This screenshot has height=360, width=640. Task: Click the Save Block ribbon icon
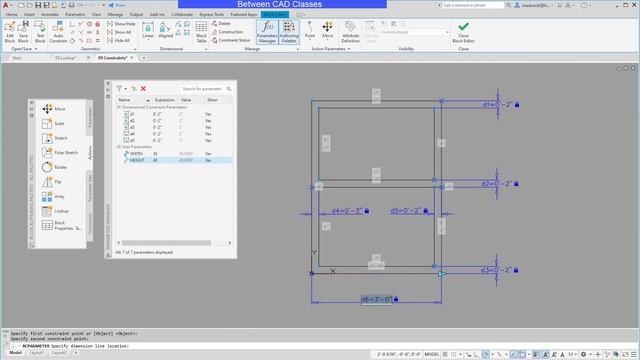(23, 32)
